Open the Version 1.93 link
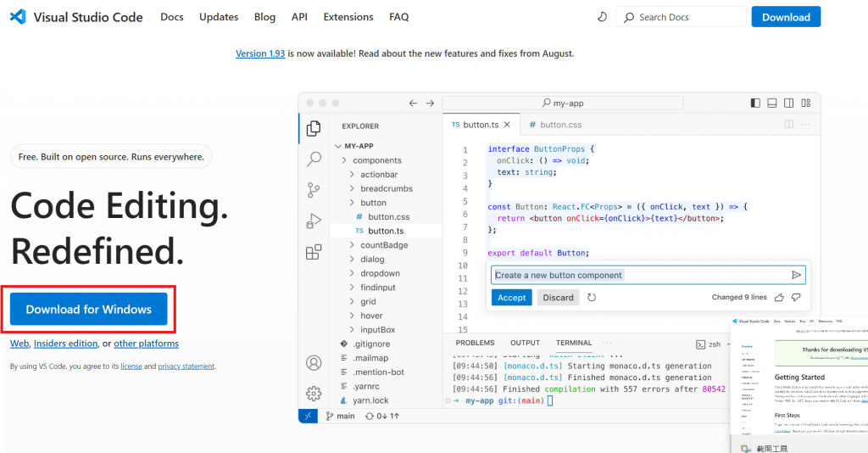The height and width of the screenshot is (453, 868). point(260,53)
